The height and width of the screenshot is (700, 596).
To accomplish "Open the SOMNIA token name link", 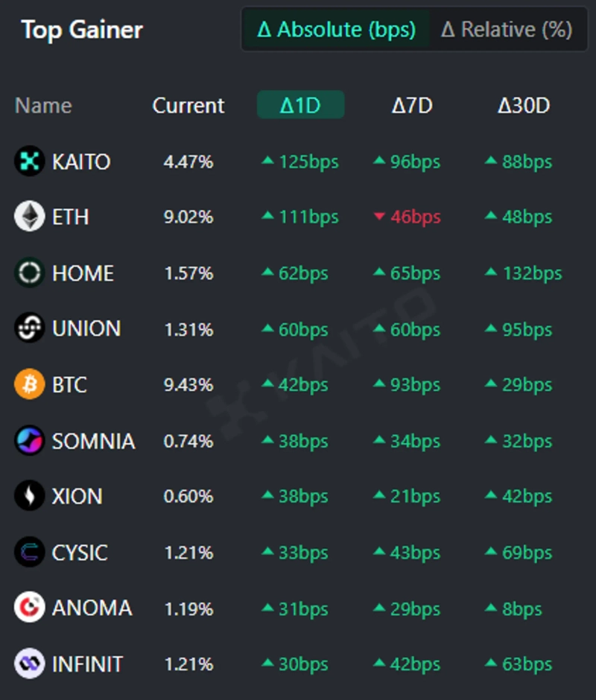I will pyautogui.click(x=93, y=441).
